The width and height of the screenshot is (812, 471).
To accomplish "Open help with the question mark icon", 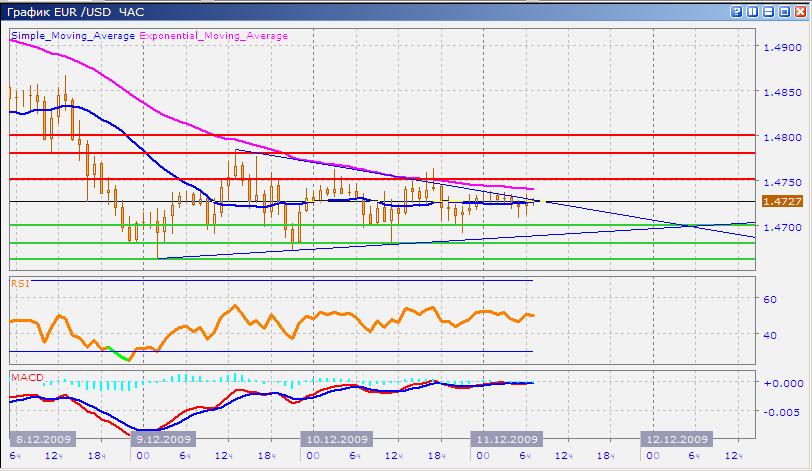I will click(x=736, y=12).
